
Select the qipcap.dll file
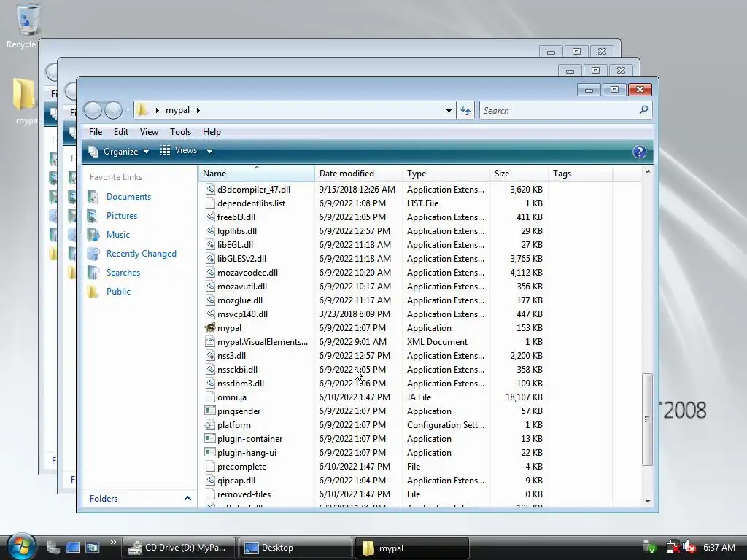(236, 480)
